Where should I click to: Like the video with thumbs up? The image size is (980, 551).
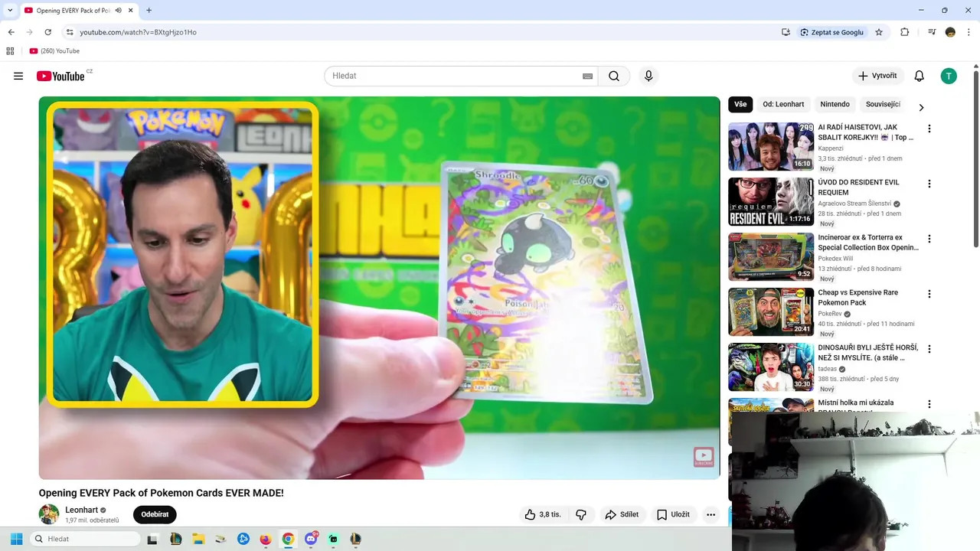(543, 514)
